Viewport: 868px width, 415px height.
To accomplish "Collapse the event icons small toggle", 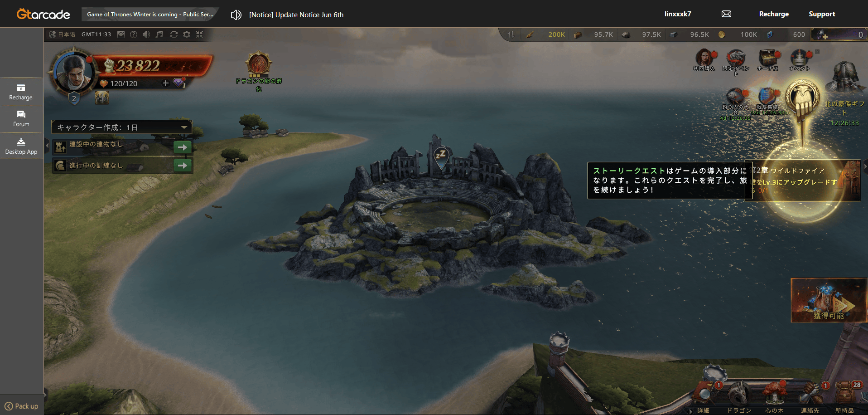I will point(817,52).
